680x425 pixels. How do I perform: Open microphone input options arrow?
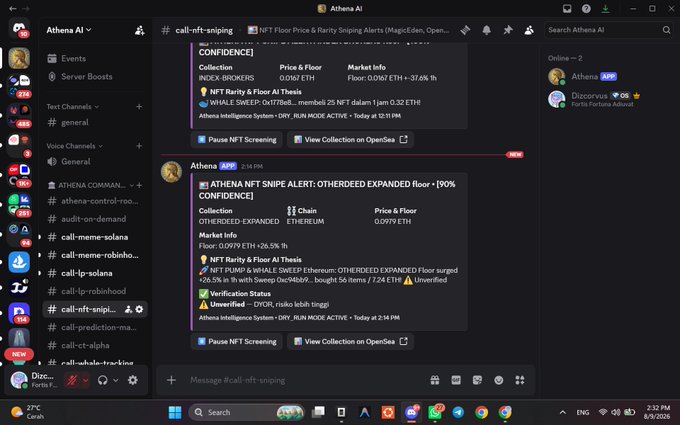pos(85,380)
